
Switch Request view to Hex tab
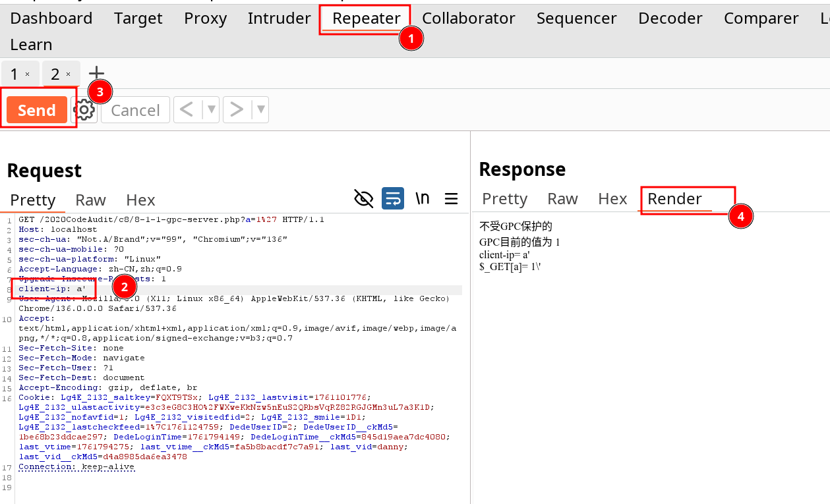140,200
